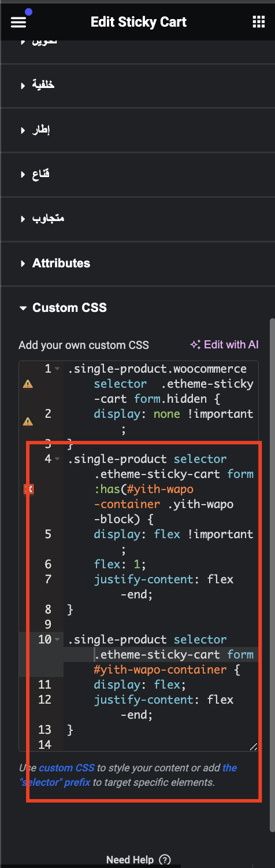Collapse the Custom CSS section
275x868 pixels.
coord(64,308)
